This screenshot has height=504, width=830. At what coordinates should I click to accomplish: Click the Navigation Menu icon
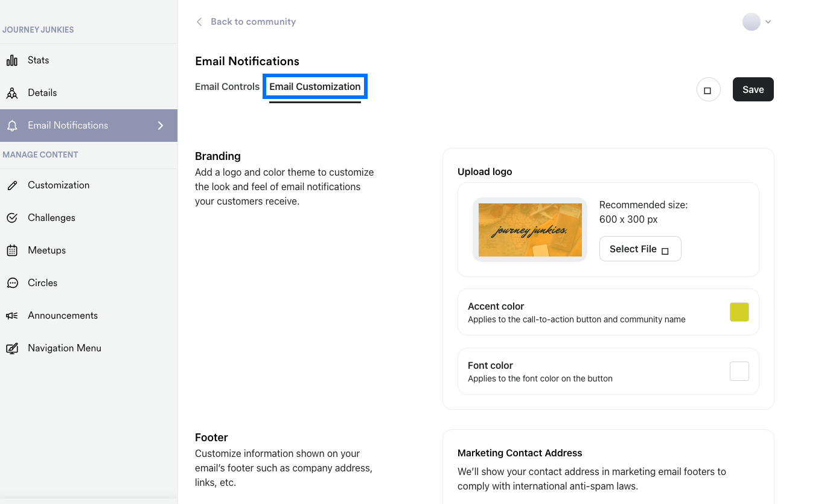pyautogui.click(x=12, y=348)
